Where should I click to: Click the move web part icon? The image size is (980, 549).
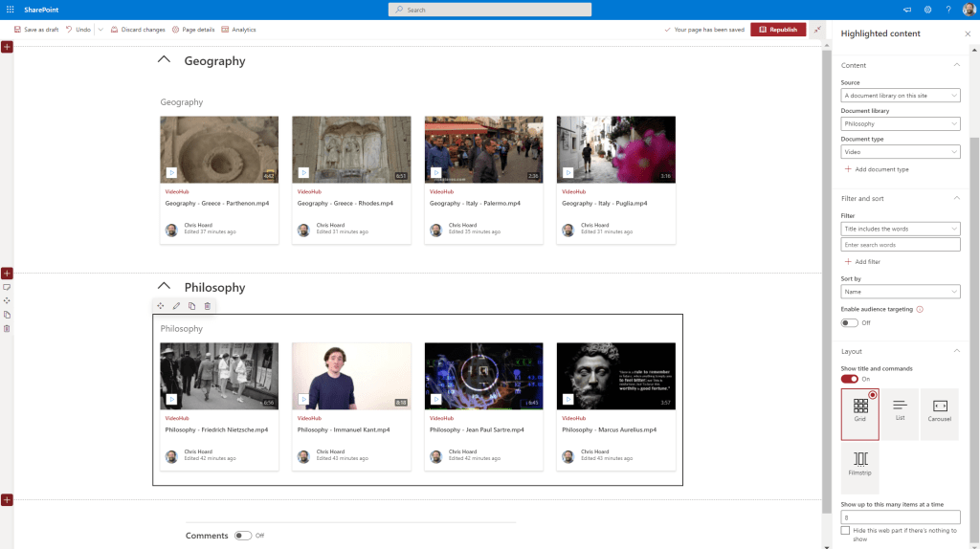point(161,306)
